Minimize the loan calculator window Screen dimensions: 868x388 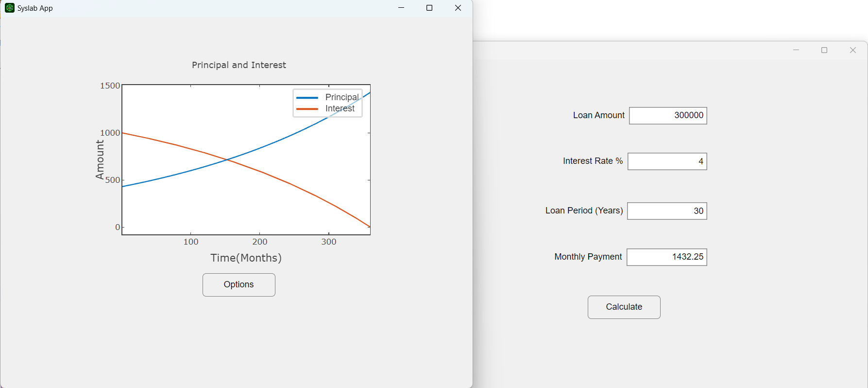tap(796, 50)
